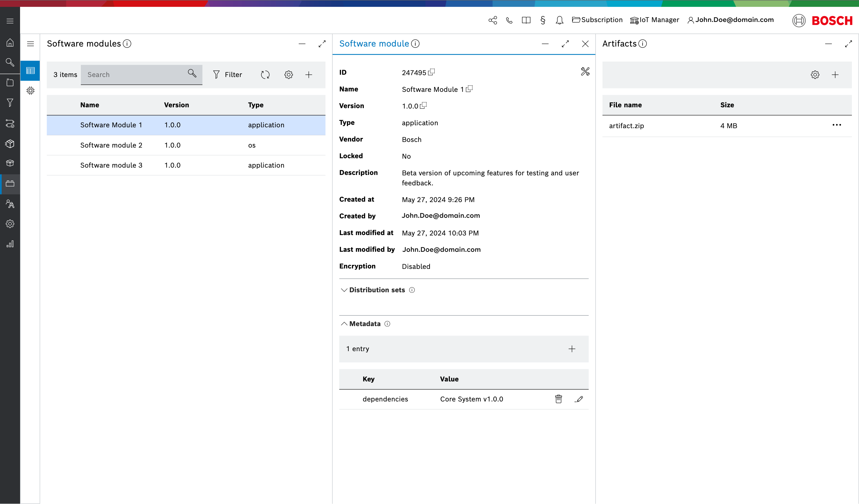Collapse the Metadata section
Screen dimensions: 859x504
pos(344,324)
